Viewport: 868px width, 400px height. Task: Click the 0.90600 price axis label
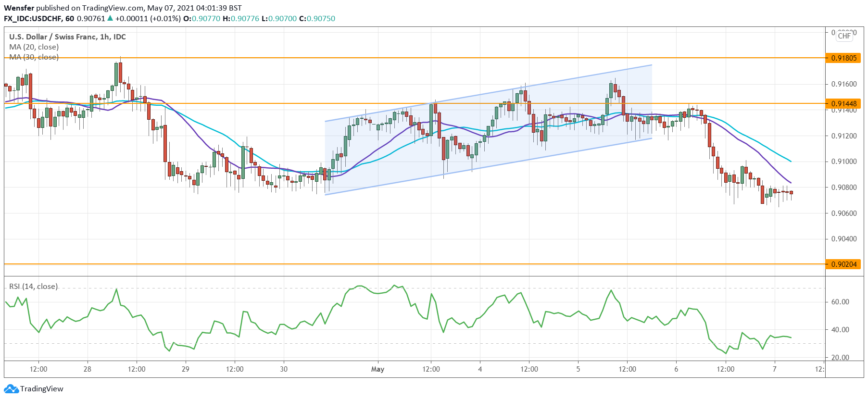pyautogui.click(x=844, y=213)
